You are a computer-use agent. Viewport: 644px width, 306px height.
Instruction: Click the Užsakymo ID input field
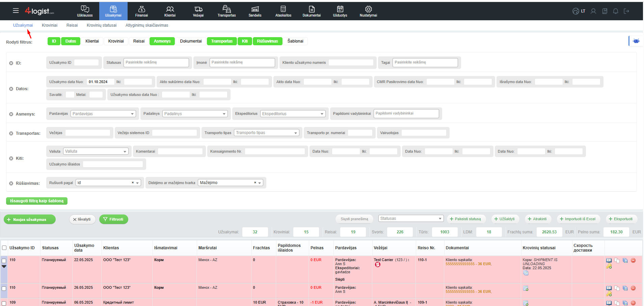pyautogui.click(x=86, y=62)
